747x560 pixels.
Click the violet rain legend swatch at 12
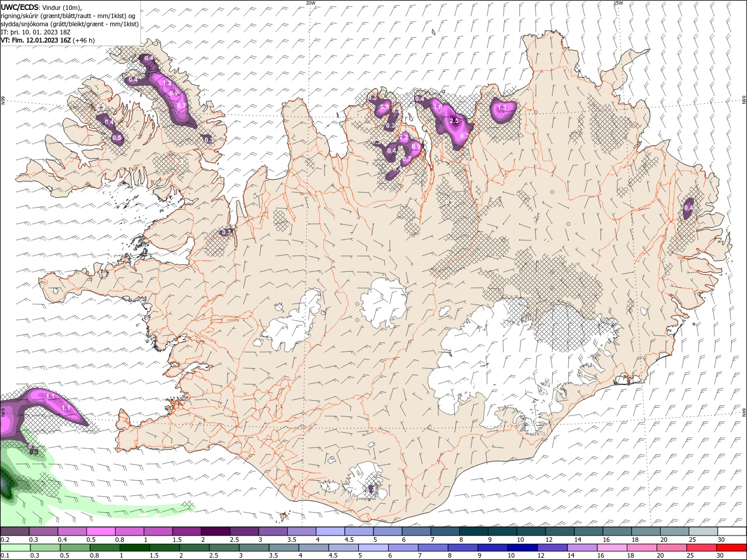click(551, 548)
